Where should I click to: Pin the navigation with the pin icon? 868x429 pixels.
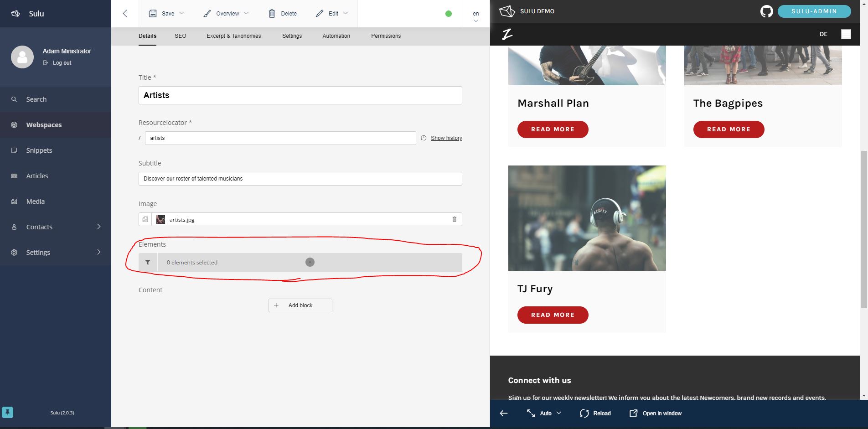[x=8, y=413]
